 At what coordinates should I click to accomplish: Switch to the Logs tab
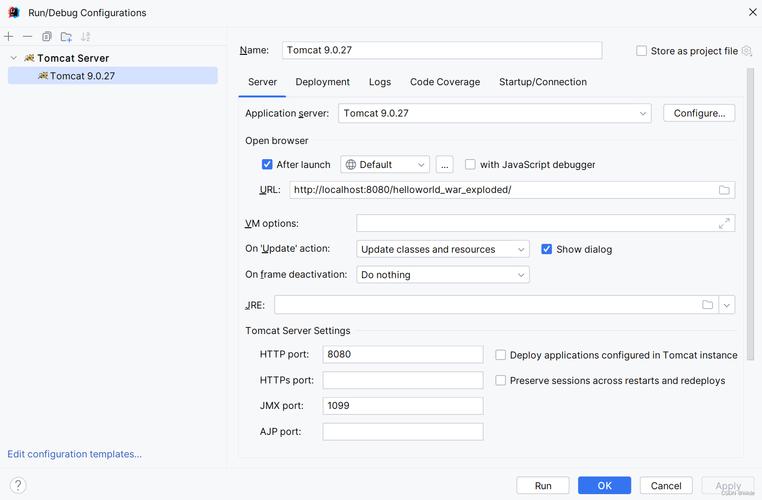tap(380, 82)
